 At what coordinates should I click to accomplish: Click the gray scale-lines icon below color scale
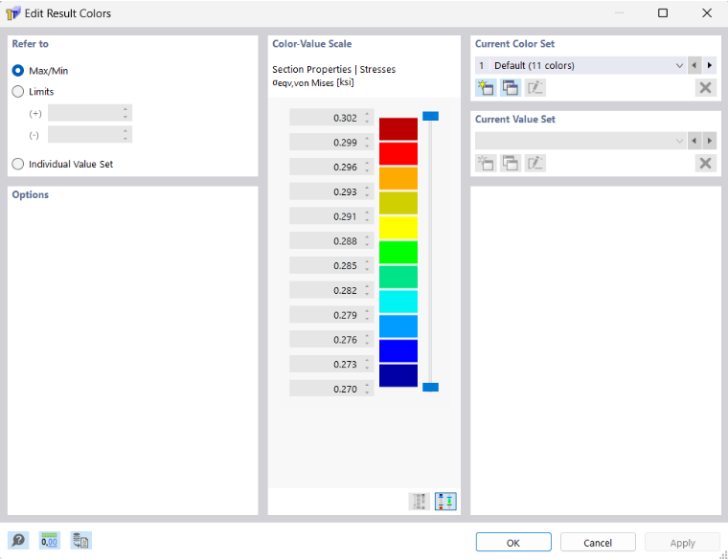coord(419,501)
